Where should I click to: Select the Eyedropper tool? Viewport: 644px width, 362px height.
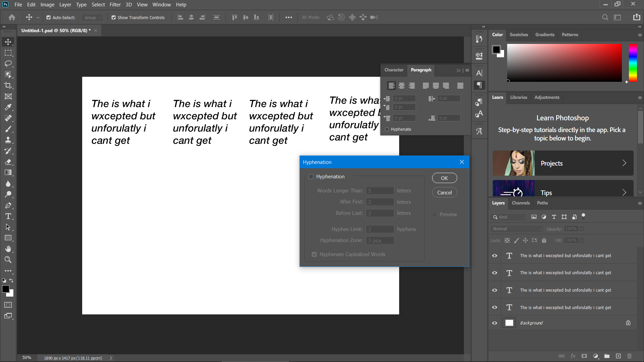point(8,107)
